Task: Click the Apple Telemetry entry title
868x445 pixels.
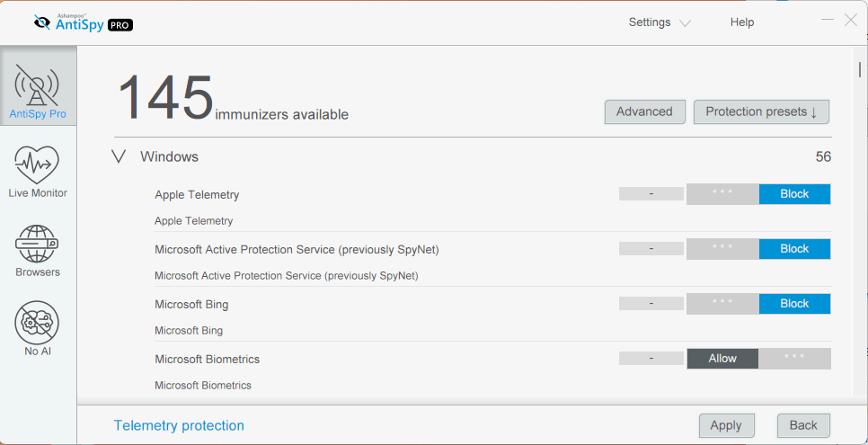Action: click(x=197, y=194)
